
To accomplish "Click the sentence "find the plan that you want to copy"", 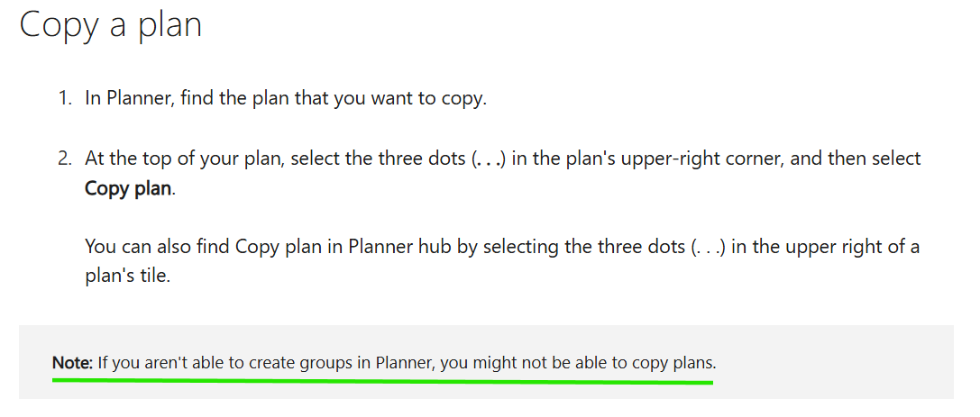I will click(x=333, y=99).
